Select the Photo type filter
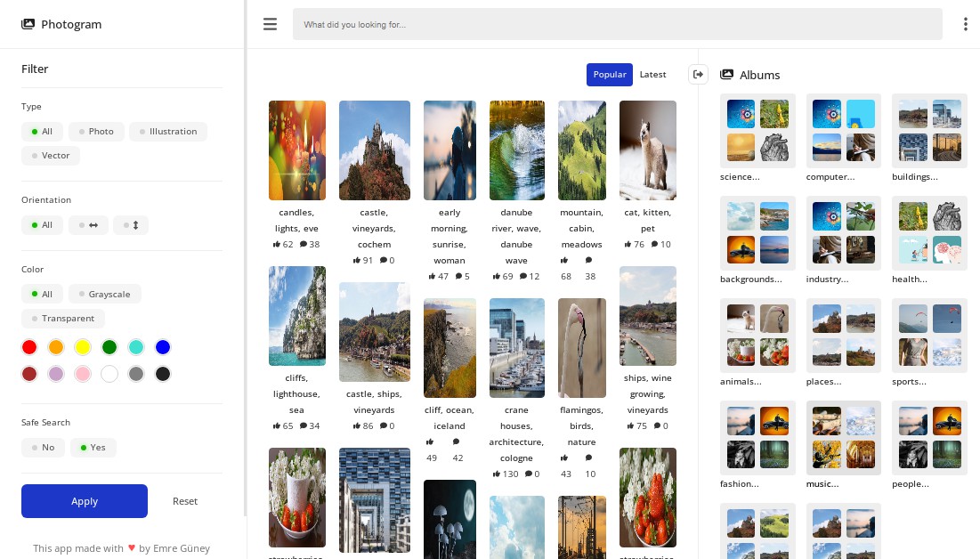Viewport: 980px width, 559px height. (95, 132)
